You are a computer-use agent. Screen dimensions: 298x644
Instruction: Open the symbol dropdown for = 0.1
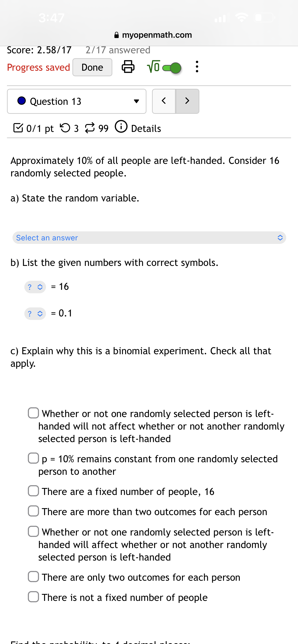coord(35,313)
